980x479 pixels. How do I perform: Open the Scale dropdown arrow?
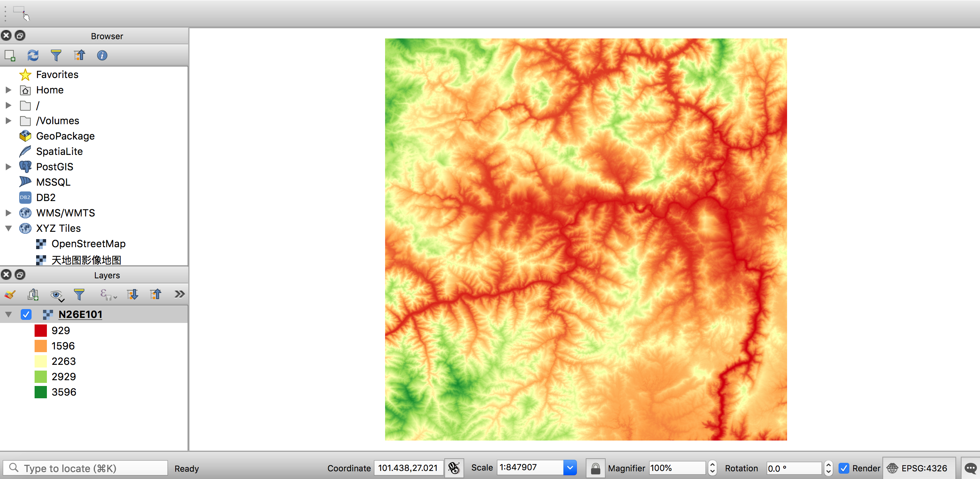pos(570,467)
